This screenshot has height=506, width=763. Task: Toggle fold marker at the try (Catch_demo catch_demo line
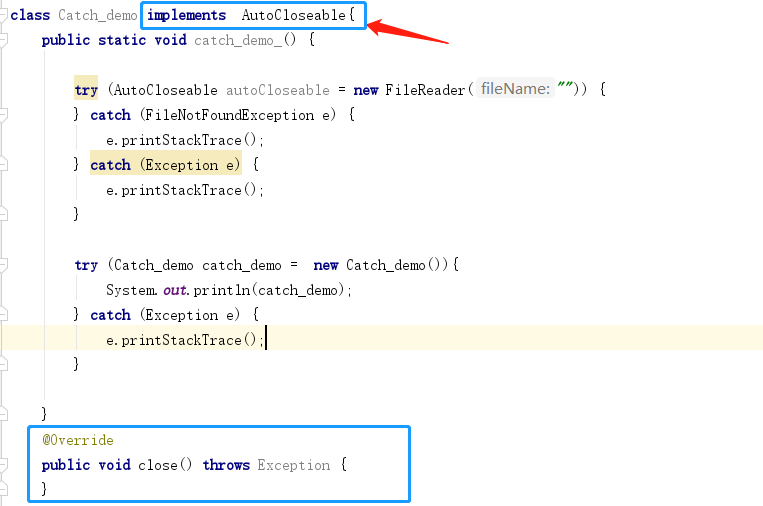coord(3,265)
